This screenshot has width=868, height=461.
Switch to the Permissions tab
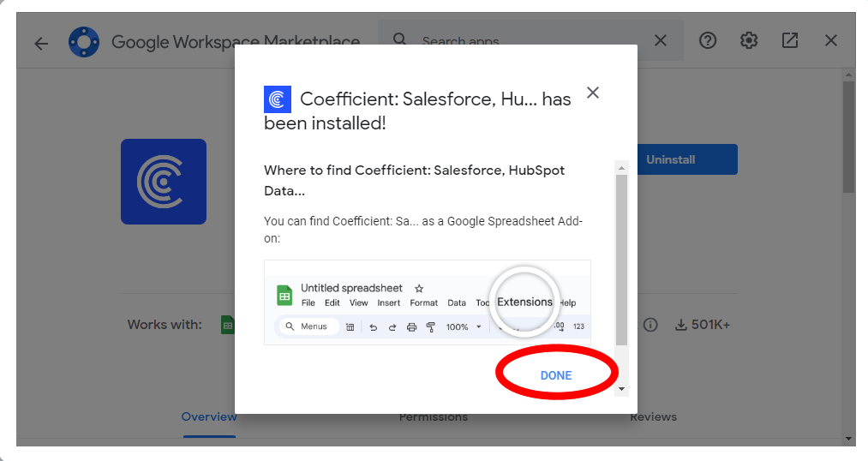[x=434, y=416]
